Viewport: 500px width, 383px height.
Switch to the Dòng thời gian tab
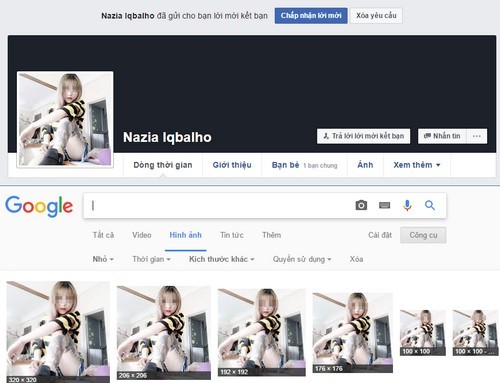pos(163,165)
